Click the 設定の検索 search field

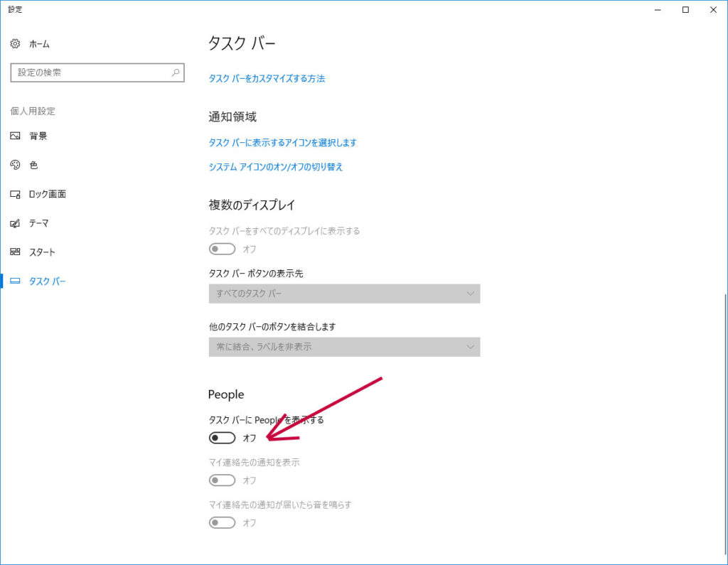(x=97, y=72)
